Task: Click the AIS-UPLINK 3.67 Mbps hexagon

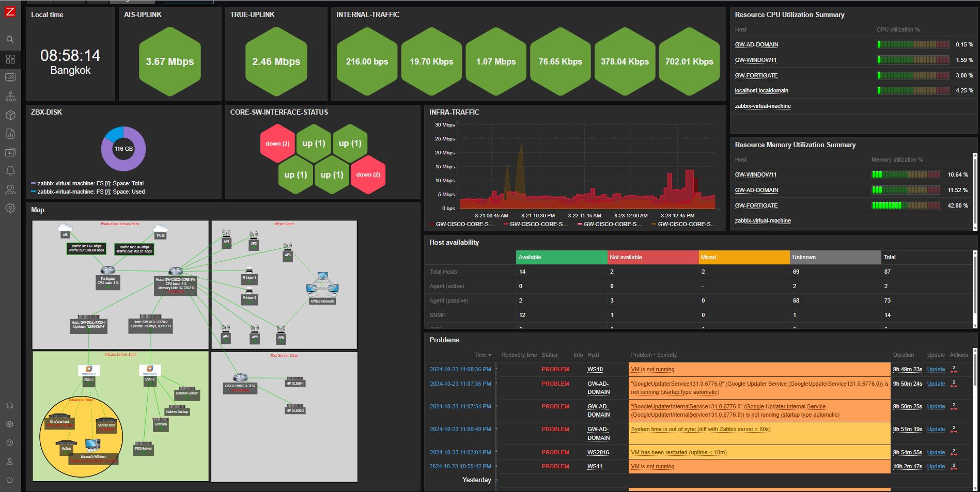Action: click(169, 61)
